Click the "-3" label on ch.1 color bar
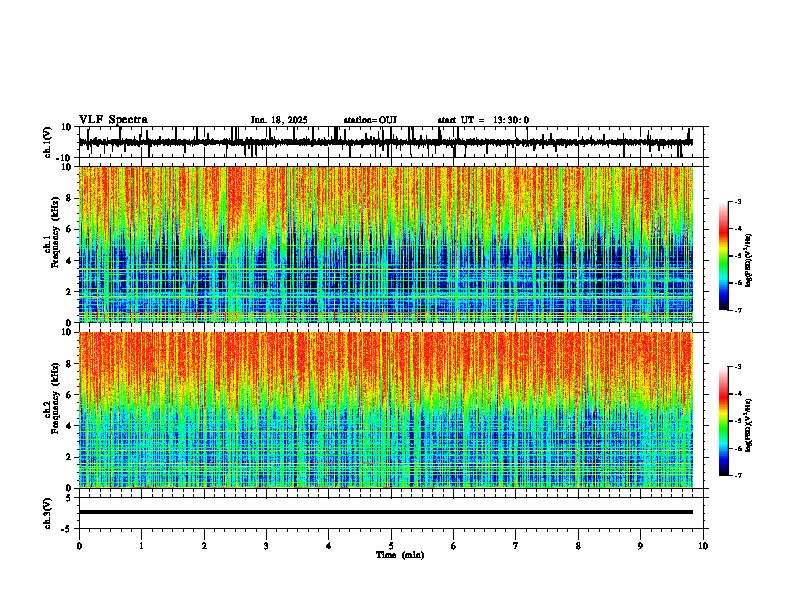Image resolution: width=792 pixels, height=612 pixels. [x=738, y=201]
